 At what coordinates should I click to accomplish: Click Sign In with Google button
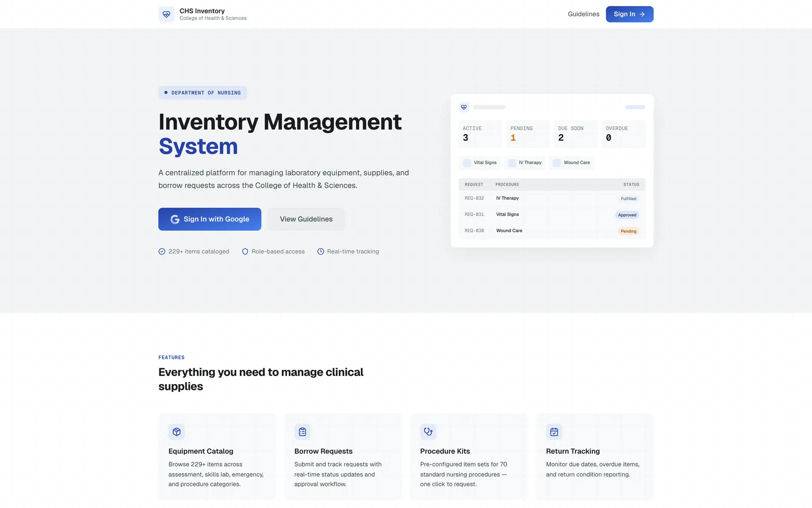coord(210,219)
